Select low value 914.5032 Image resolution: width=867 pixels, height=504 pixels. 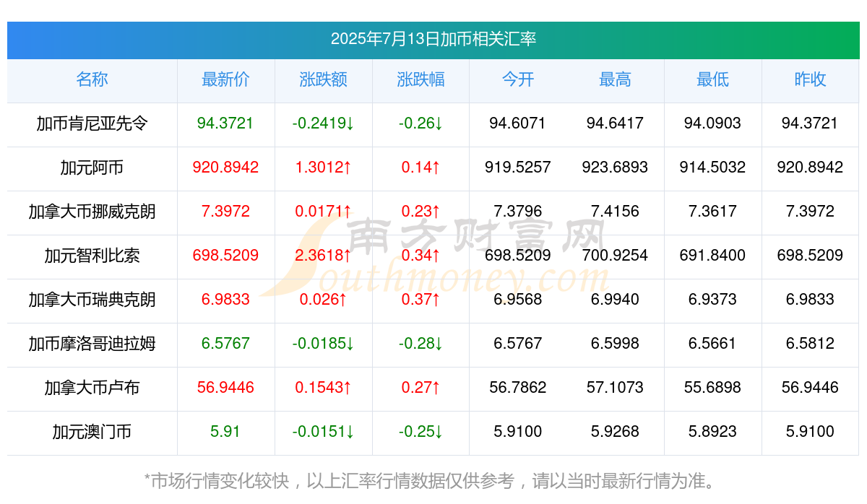[x=712, y=168]
